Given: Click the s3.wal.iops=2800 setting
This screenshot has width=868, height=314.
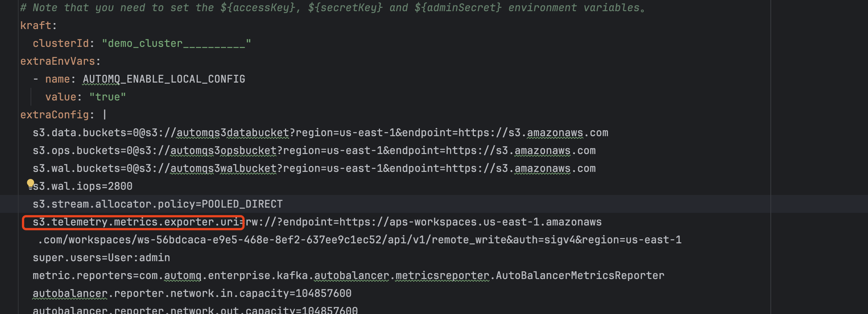Looking at the screenshot, I should (83, 186).
